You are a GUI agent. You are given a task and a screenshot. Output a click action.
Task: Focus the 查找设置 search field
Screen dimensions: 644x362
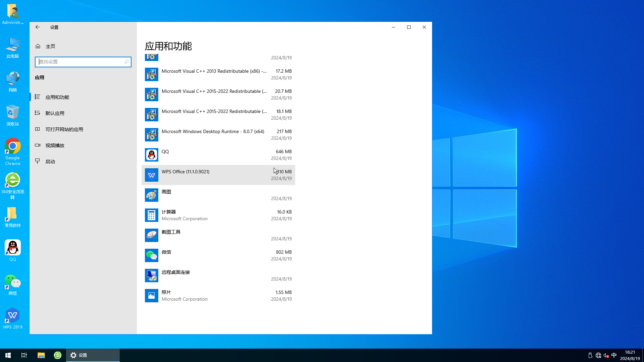tap(83, 62)
